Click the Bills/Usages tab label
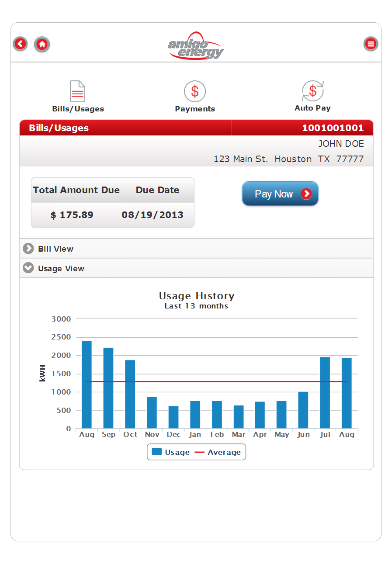The width and height of the screenshot is (392, 568). [x=78, y=109]
